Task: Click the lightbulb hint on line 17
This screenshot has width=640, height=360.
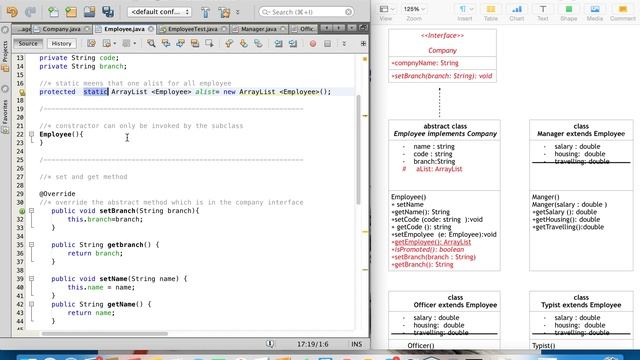Action: pos(22,92)
